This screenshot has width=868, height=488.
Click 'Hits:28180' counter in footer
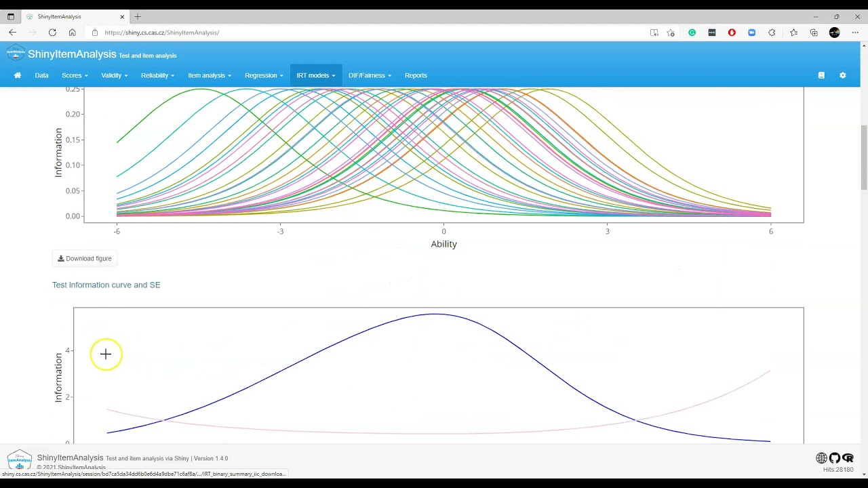838,469
